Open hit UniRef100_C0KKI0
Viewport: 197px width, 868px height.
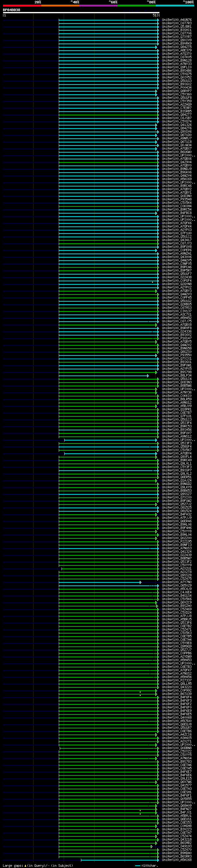click(x=176, y=396)
